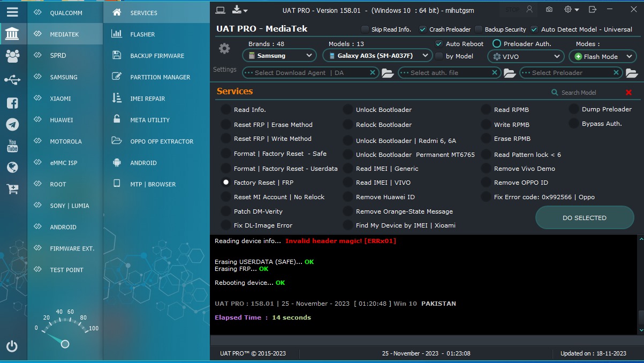Expand the Samsung brand dropdown
This screenshot has height=363, width=644.
coord(279,56)
